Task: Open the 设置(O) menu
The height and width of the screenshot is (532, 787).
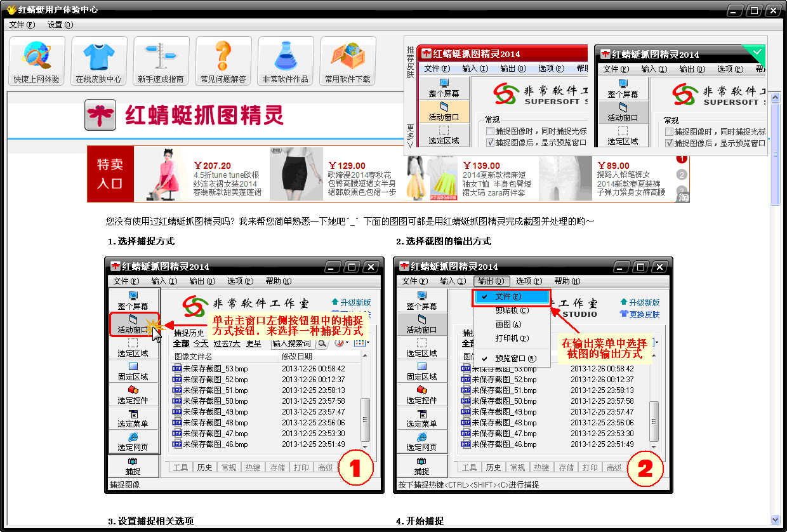Action: click(x=60, y=25)
